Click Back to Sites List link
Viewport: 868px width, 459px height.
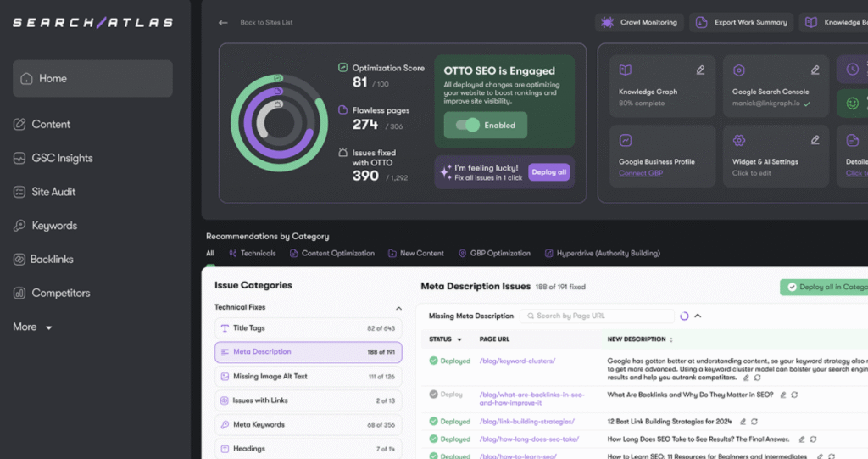pyautogui.click(x=266, y=23)
